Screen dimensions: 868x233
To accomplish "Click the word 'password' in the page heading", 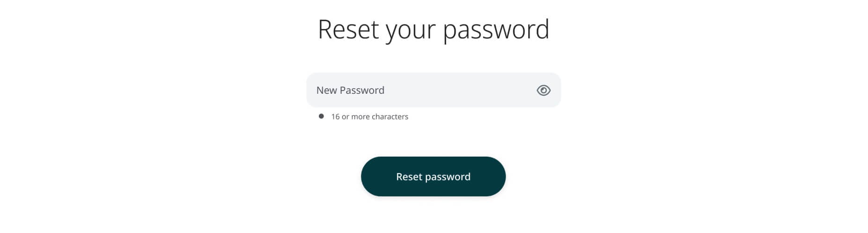I will (496, 30).
